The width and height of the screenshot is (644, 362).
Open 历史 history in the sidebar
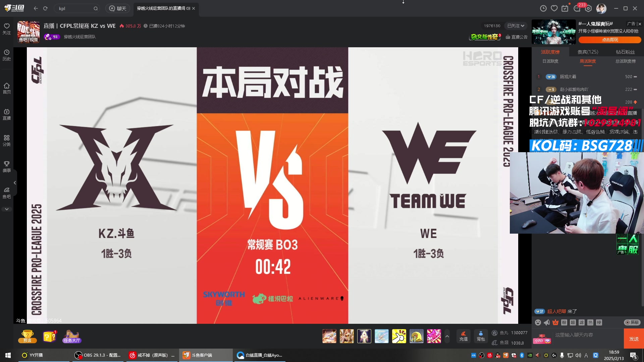point(7,55)
